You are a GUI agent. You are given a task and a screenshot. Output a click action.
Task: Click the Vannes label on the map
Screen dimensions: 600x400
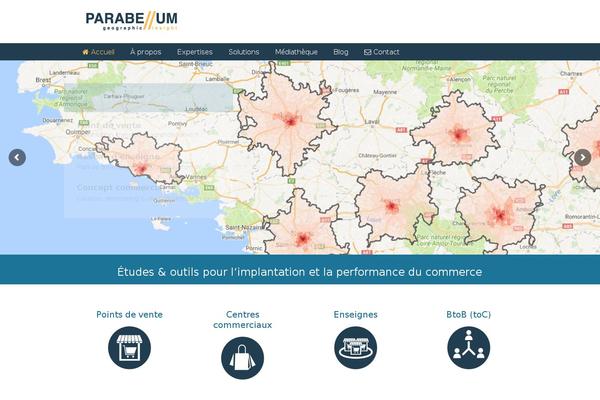196,177
